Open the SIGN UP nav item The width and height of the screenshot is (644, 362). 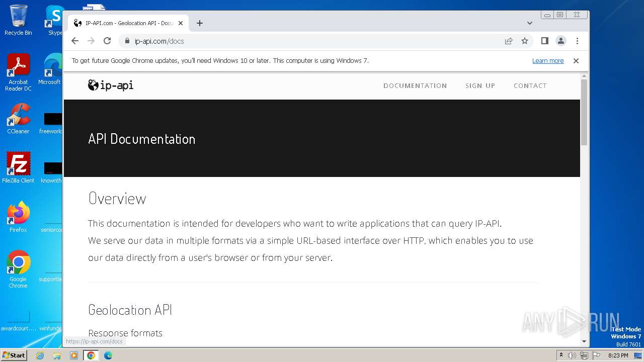[x=480, y=85]
